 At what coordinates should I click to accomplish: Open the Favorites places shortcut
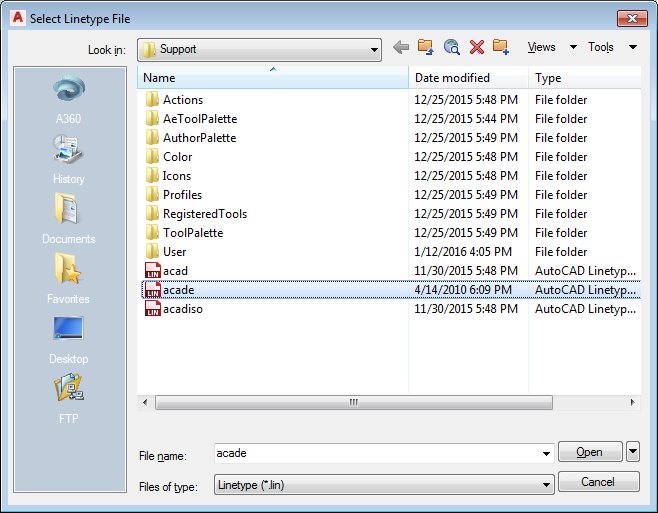(x=69, y=279)
